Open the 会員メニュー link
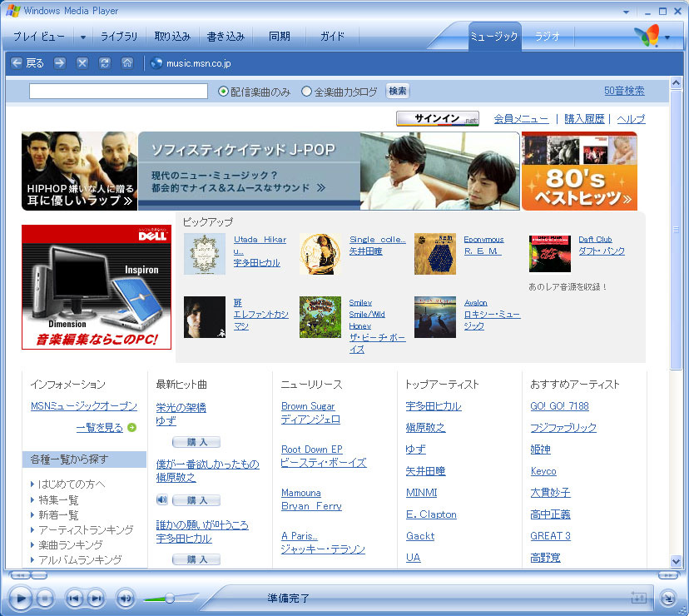689x616 pixels. [521, 119]
